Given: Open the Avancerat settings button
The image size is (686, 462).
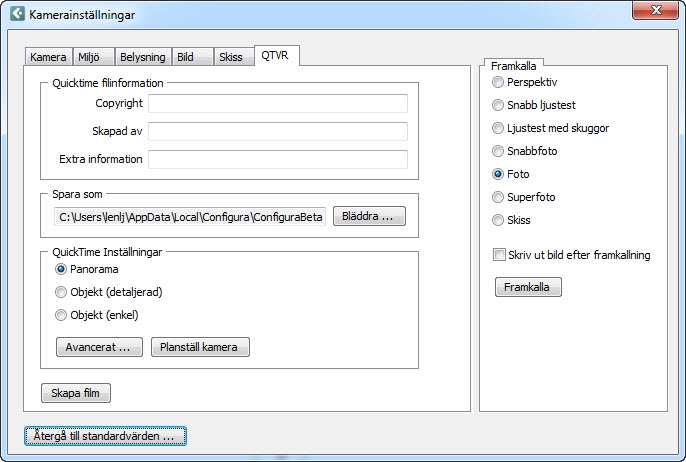Looking at the screenshot, I should pyautogui.click(x=98, y=348).
